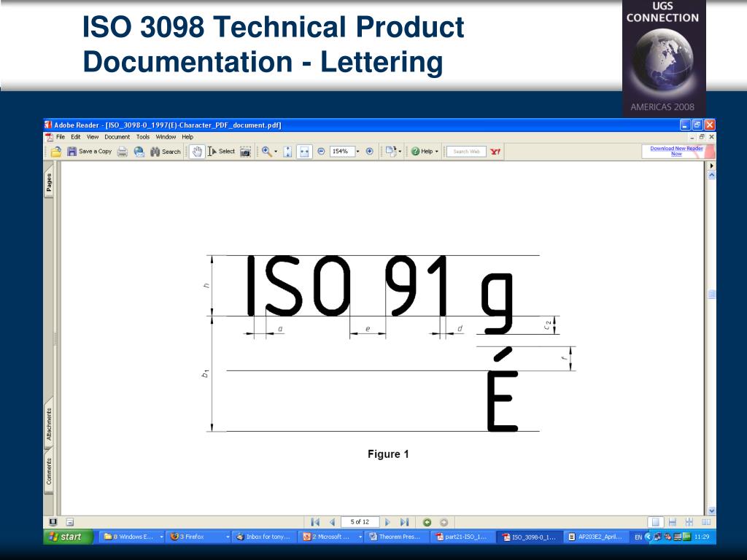747x560 pixels.
Task: Open the Comments side panel tab
Action: point(49,472)
